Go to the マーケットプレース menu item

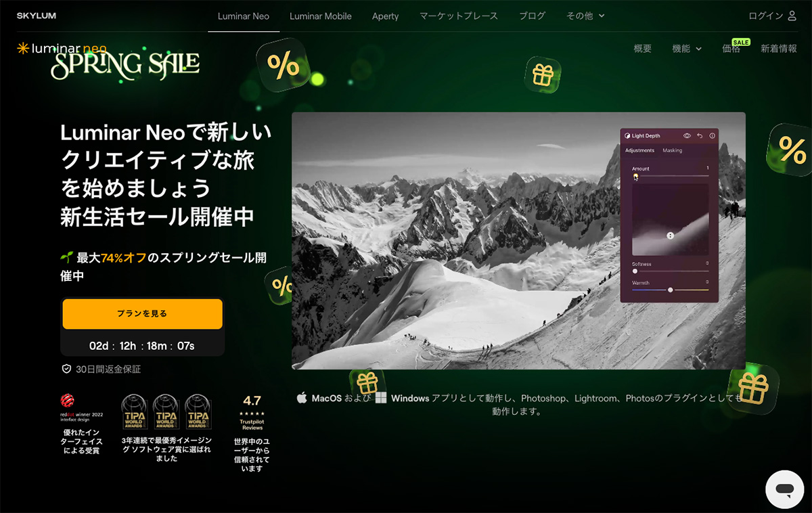459,16
